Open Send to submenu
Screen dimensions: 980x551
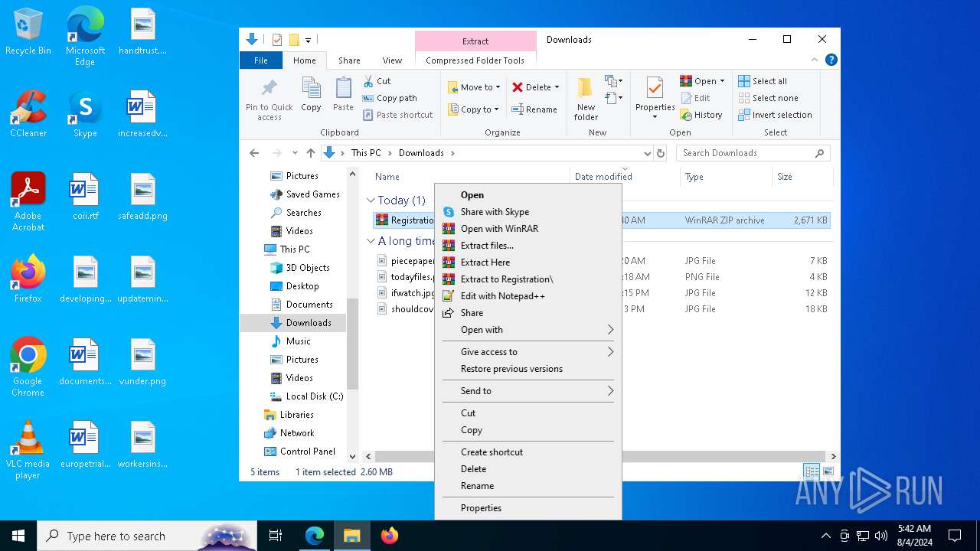pyautogui.click(x=528, y=391)
